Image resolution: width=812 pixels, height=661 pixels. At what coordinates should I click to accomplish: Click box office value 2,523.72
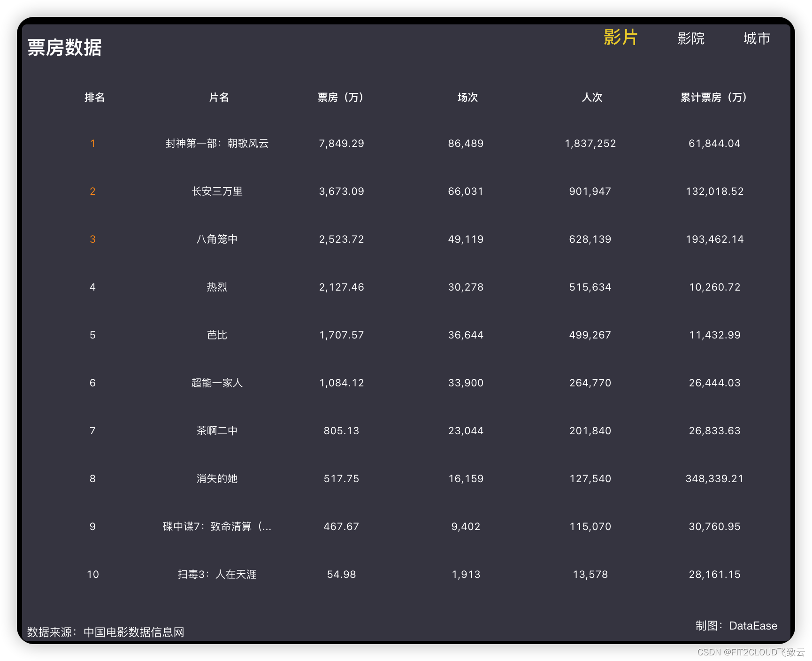click(341, 239)
